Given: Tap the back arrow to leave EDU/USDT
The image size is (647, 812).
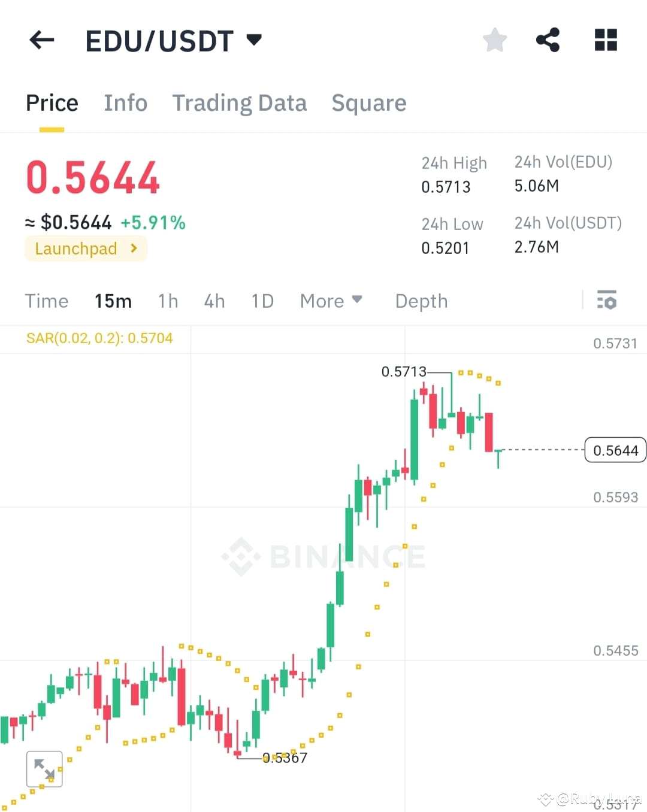Looking at the screenshot, I should (41, 40).
